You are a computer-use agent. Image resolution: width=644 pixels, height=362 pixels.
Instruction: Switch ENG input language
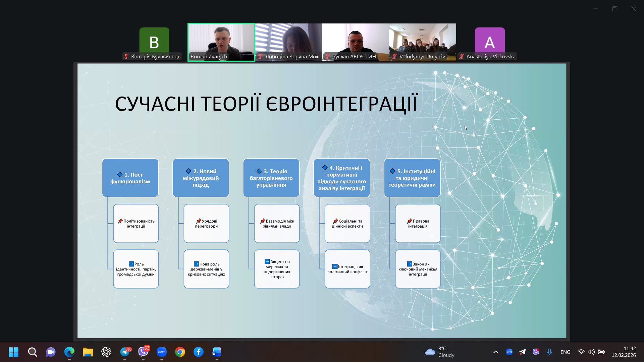(x=565, y=352)
